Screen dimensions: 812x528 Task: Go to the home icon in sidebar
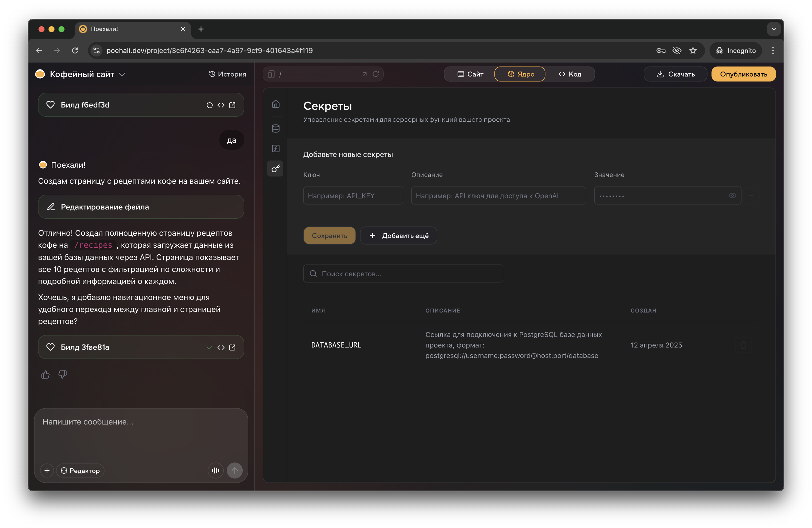click(275, 104)
